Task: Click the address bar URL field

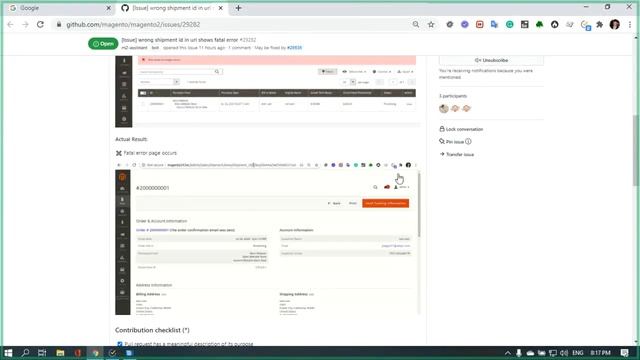Action: (233, 24)
